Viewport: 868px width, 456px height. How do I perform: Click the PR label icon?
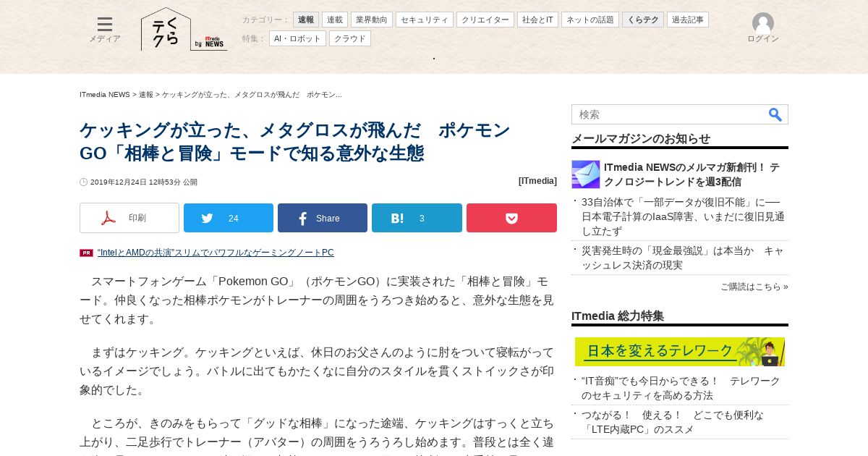[x=86, y=253]
